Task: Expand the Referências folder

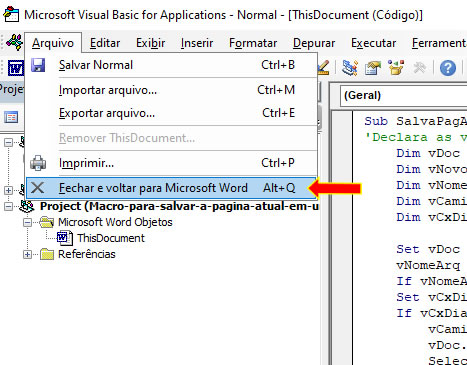Action: 28,254
